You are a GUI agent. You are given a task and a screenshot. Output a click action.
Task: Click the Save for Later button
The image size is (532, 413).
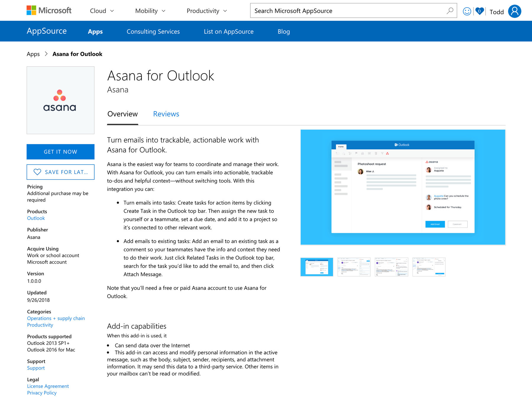pyautogui.click(x=61, y=172)
